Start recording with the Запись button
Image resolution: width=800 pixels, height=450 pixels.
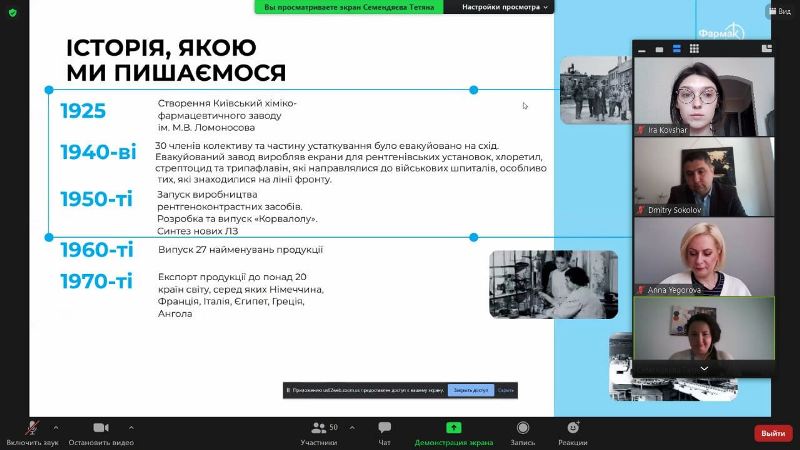[x=522, y=433]
